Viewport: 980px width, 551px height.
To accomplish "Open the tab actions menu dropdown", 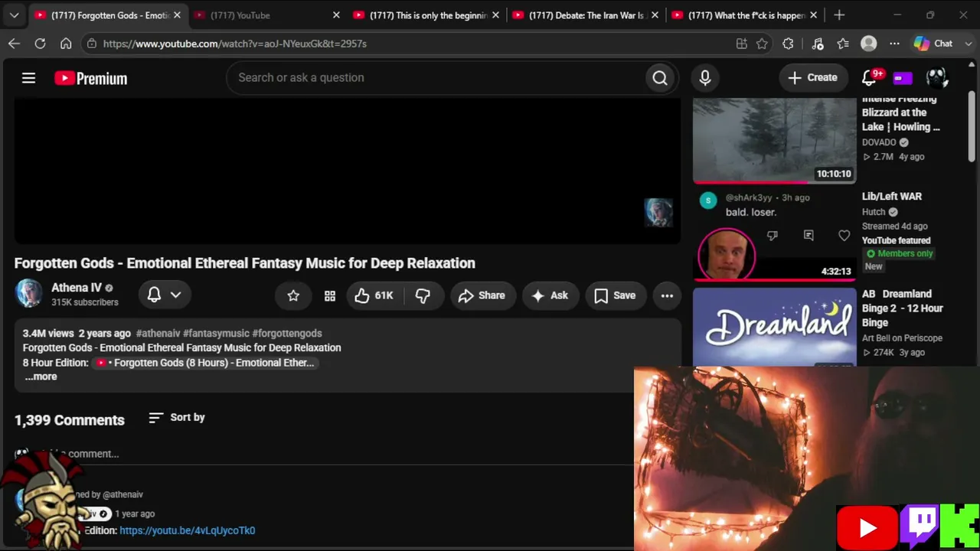I will point(15,15).
